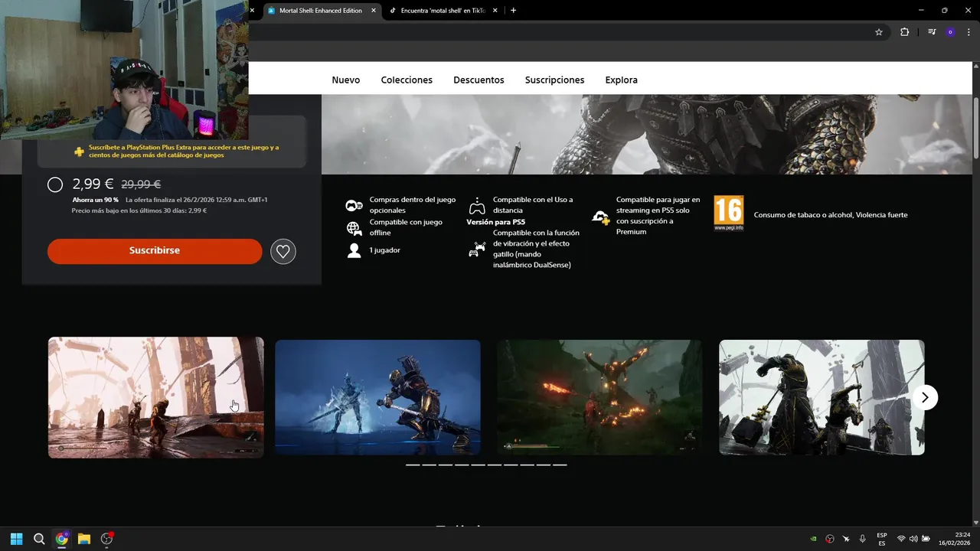Open the Nuevo store menu
This screenshot has width=980, height=551.
(x=346, y=80)
